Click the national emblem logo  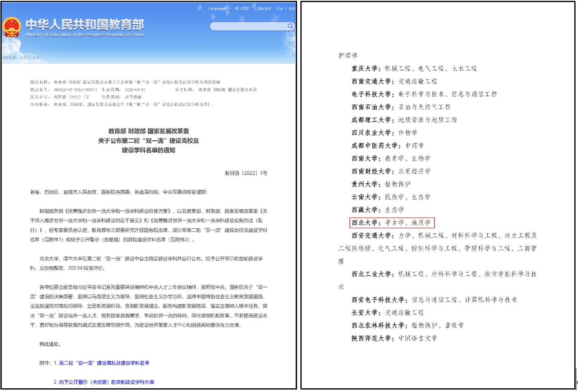[12, 27]
